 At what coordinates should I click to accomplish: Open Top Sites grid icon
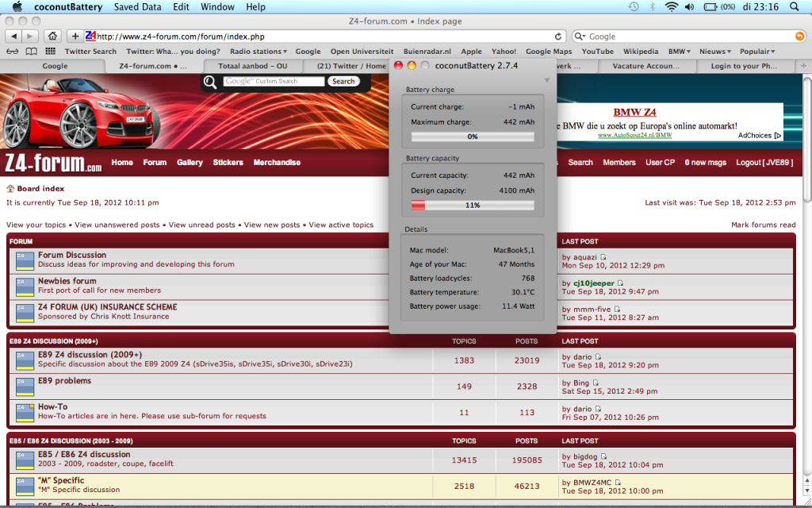coord(50,52)
